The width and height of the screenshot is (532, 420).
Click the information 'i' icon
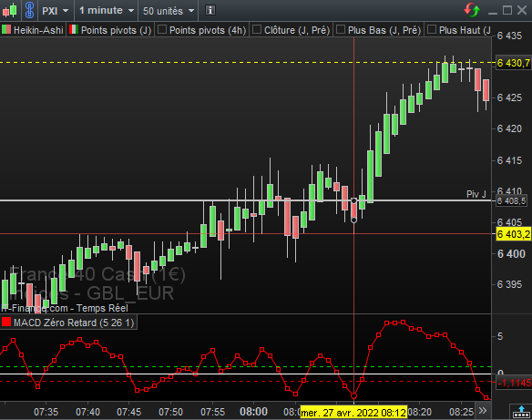coord(210,10)
